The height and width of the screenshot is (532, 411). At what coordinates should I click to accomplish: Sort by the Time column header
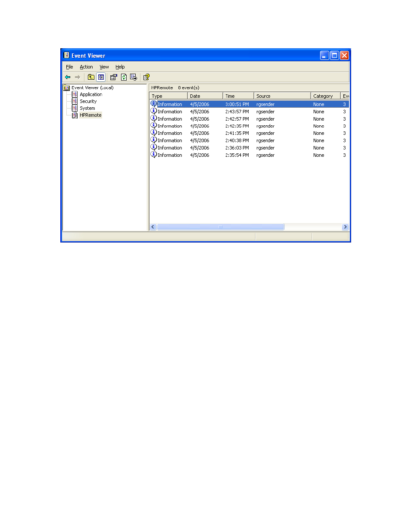[238, 96]
